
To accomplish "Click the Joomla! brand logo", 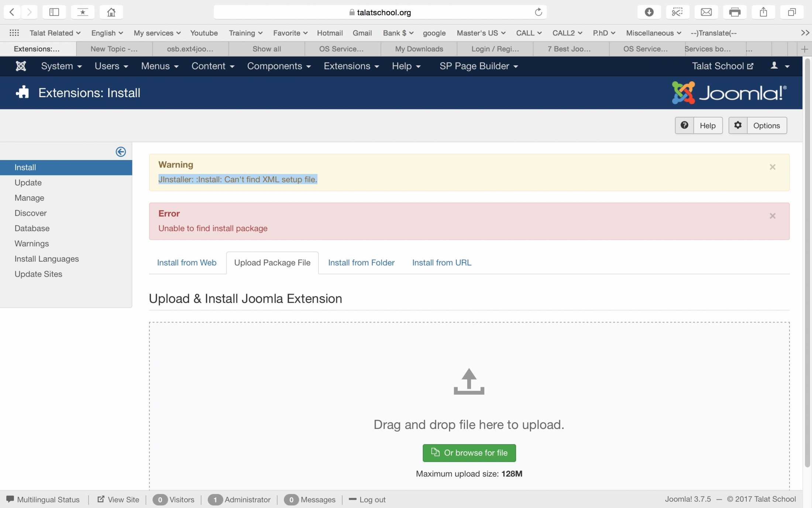I will pos(729,93).
